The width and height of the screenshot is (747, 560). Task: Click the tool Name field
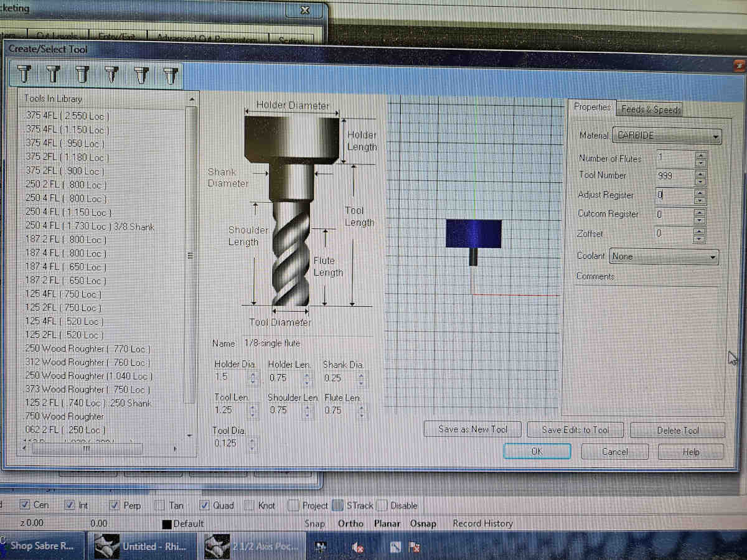pos(308,343)
